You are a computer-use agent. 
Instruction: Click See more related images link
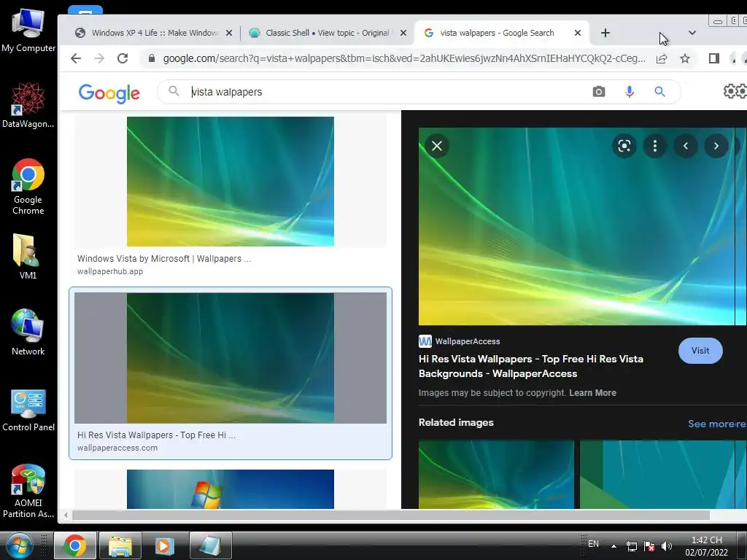(716, 424)
